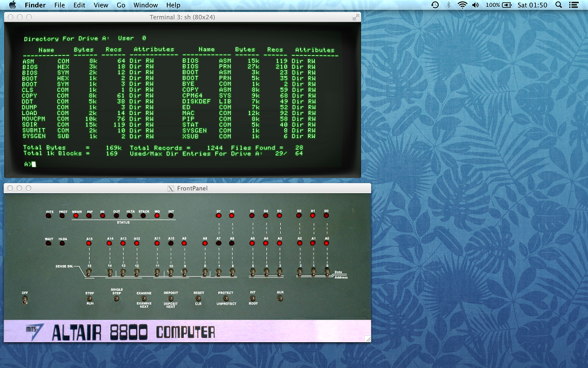Open the Notification Center list icon
588x368 pixels.
(574, 5)
